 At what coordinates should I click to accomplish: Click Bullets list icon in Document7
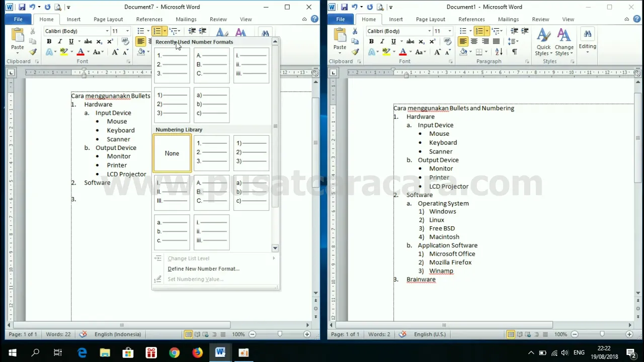pos(141,31)
